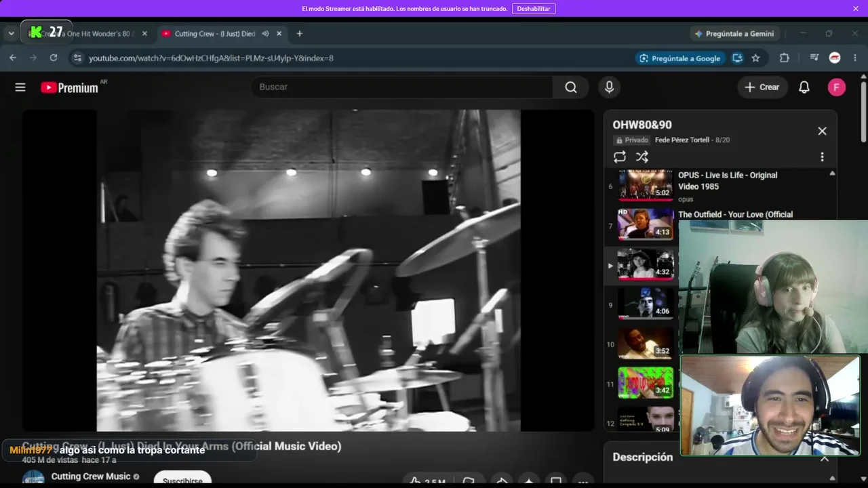Click the Pregúntale a Gemini button

(x=734, y=34)
